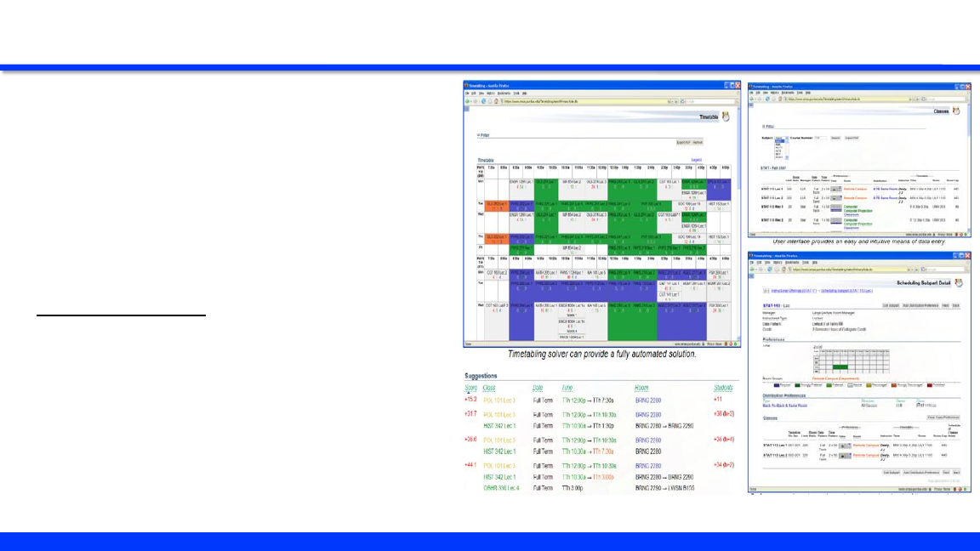Click the Export PDF button on Timetable page
Screen dimensions: 980x551
682,142
